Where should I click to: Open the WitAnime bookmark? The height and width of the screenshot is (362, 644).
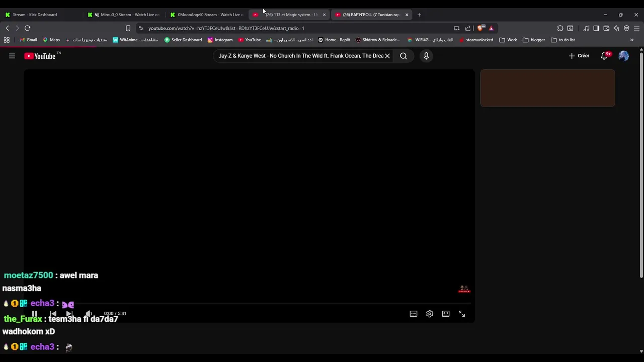(x=135, y=40)
